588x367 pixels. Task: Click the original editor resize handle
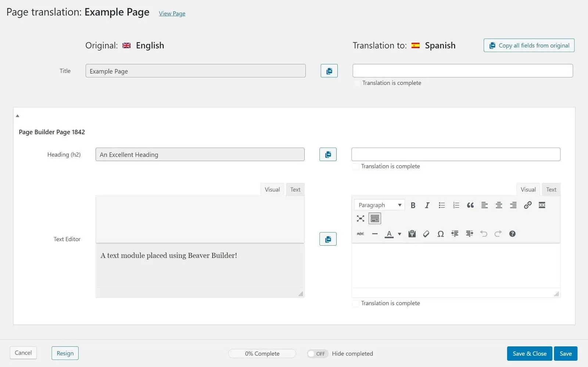301,294
